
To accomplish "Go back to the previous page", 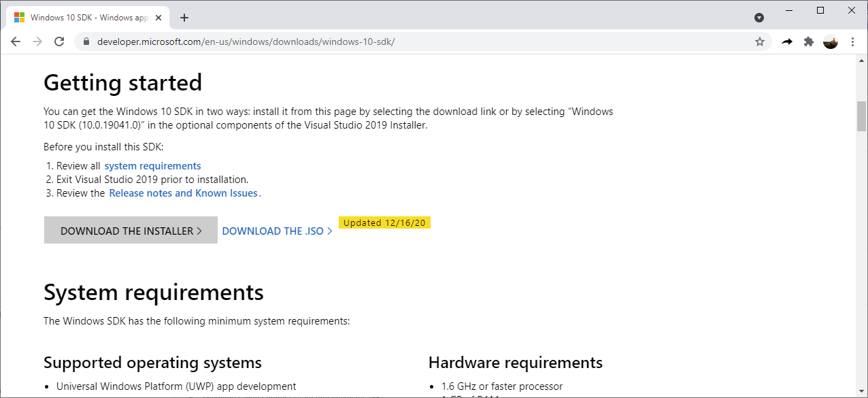I will tap(16, 42).
